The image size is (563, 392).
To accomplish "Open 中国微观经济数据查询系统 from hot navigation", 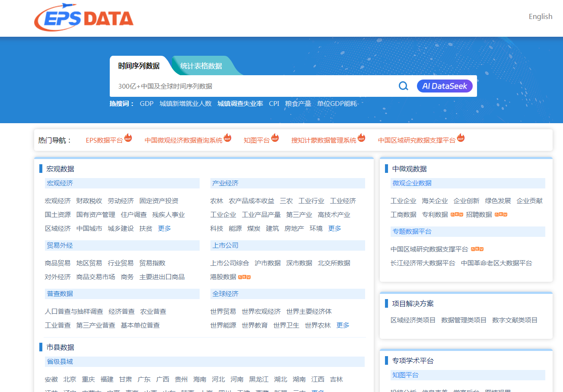I will point(183,140).
